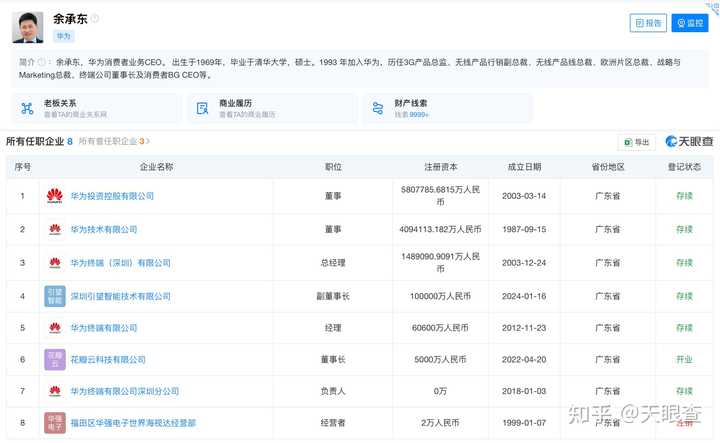Click the 经营者 position cell
The width and height of the screenshot is (720, 443).
(333, 423)
